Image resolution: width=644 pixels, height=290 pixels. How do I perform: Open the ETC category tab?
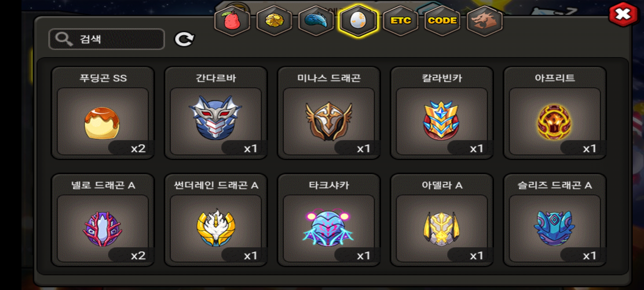point(400,21)
